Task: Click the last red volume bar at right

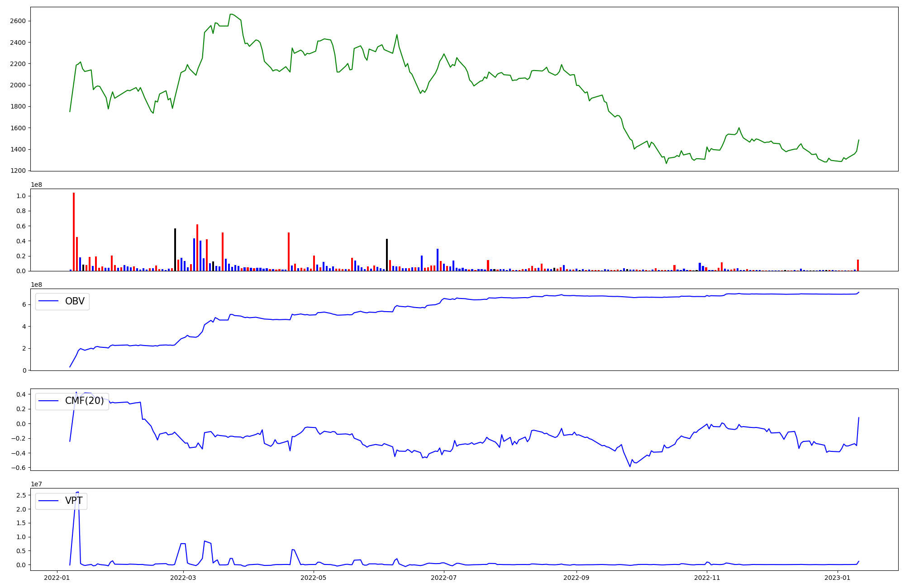Action: tap(857, 265)
